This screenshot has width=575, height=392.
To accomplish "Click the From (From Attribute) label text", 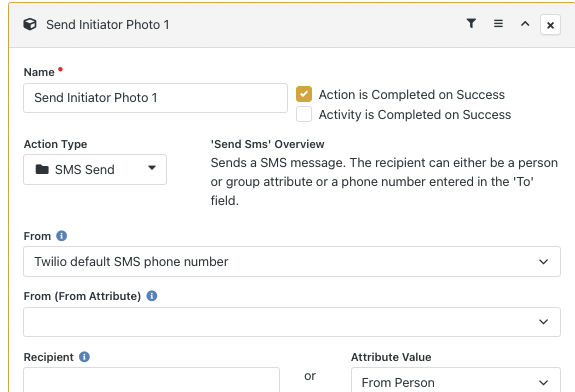I will pyautogui.click(x=82, y=296).
